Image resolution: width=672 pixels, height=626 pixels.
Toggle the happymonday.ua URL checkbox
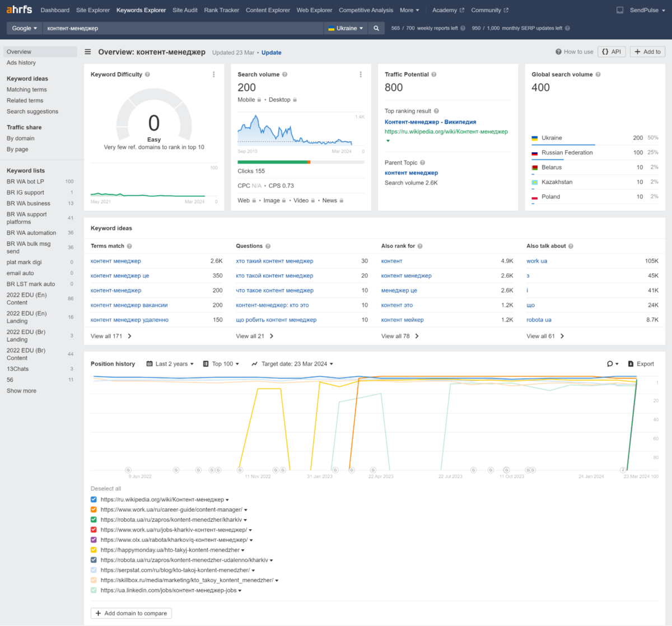pyautogui.click(x=94, y=550)
